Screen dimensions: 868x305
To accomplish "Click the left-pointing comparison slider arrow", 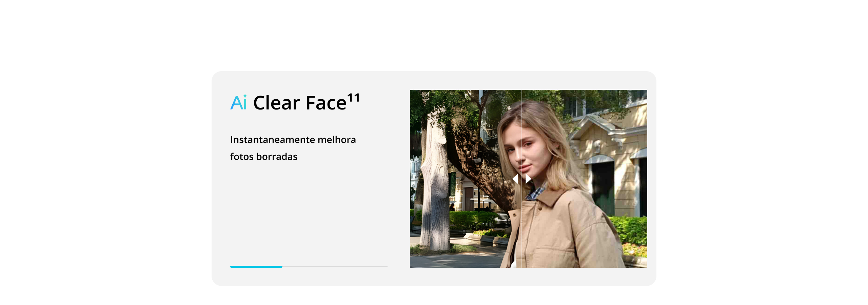I will tap(515, 179).
